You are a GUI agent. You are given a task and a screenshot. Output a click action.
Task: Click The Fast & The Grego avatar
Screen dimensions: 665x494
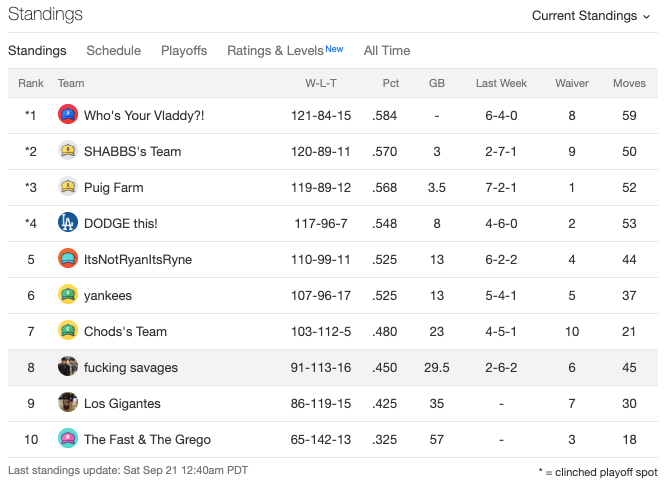tap(68, 439)
